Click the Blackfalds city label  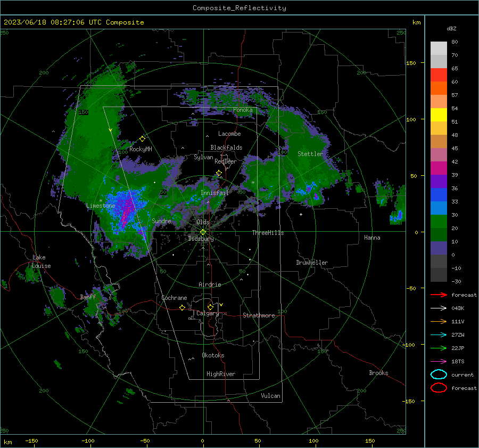click(x=226, y=148)
